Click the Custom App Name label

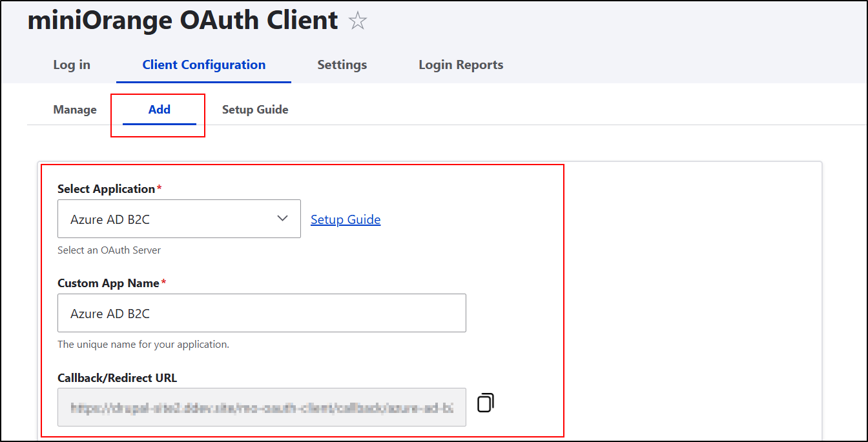pyautogui.click(x=108, y=283)
